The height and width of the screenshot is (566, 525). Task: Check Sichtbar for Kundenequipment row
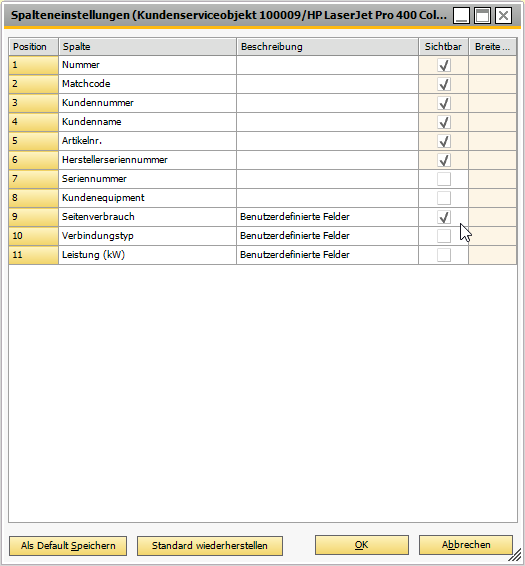click(444, 198)
